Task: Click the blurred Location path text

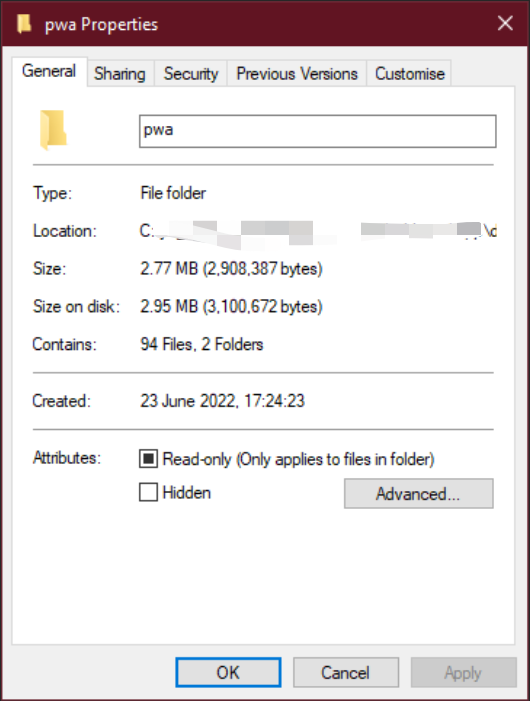Action: tap(318, 232)
